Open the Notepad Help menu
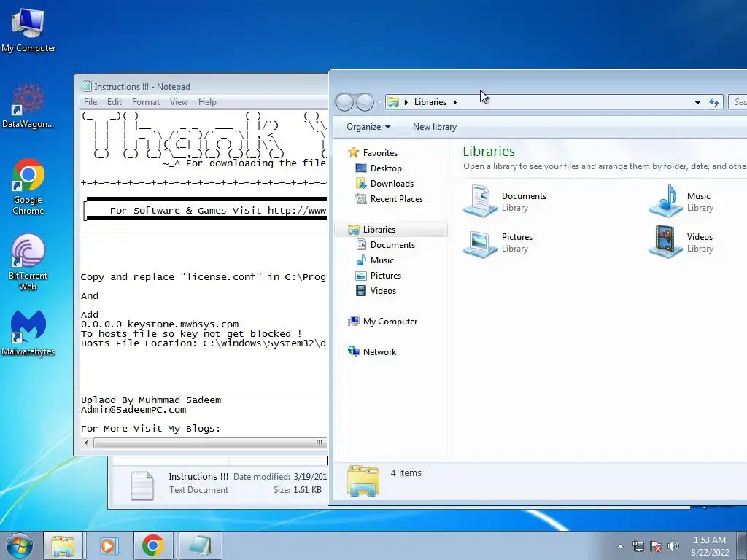 point(207,102)
